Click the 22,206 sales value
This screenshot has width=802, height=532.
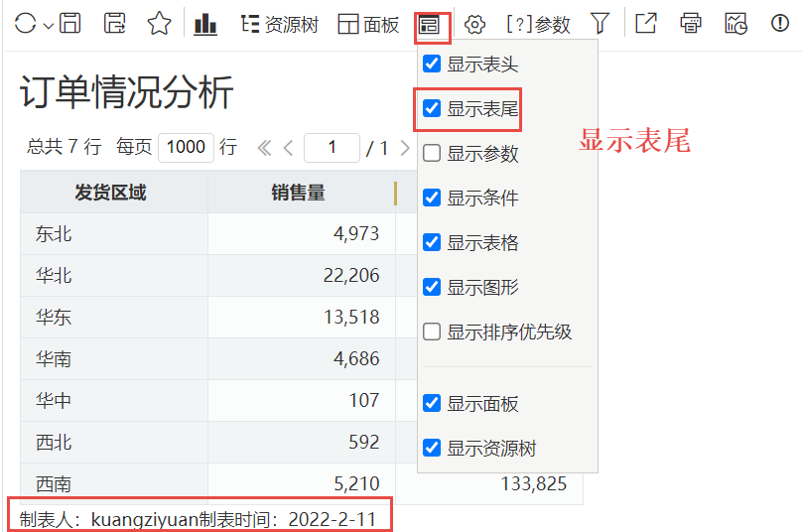(351, 275)
